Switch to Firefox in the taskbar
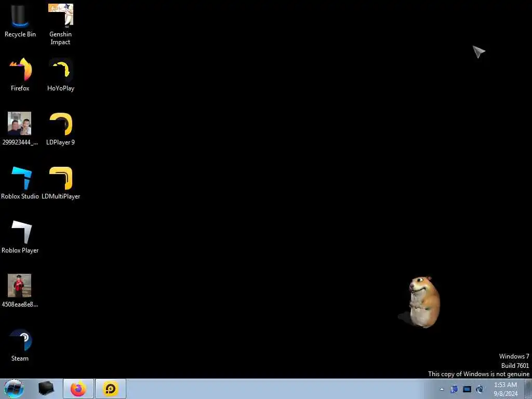Image resolution: width=532 pixels, height=399 pixels. coord(78,389)
